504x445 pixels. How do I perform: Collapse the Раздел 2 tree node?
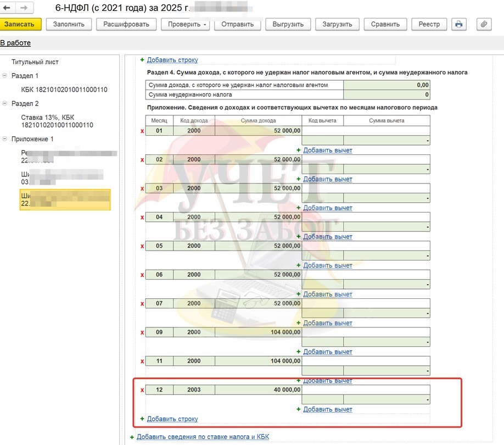tap(5, 103)
